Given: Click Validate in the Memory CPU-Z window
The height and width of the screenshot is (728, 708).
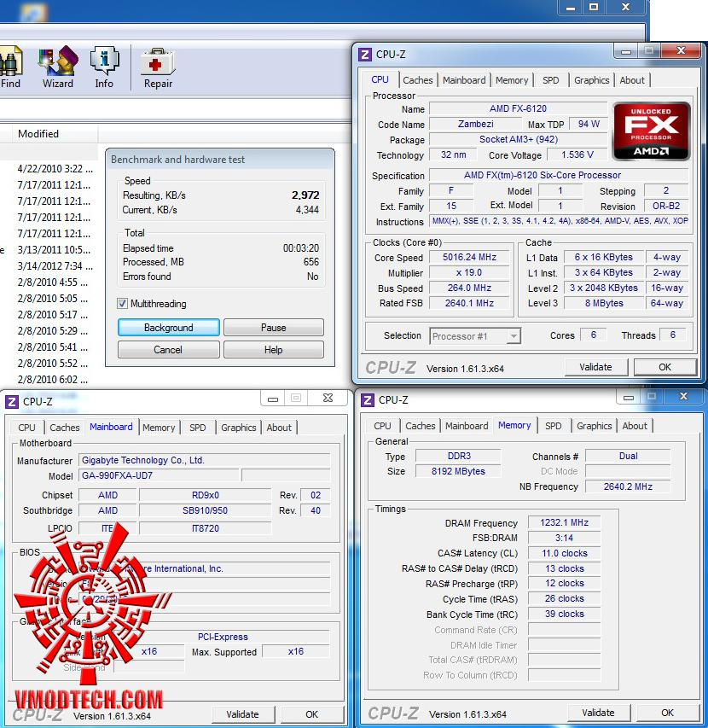Looking at the screenshot, I should (599, 713).
